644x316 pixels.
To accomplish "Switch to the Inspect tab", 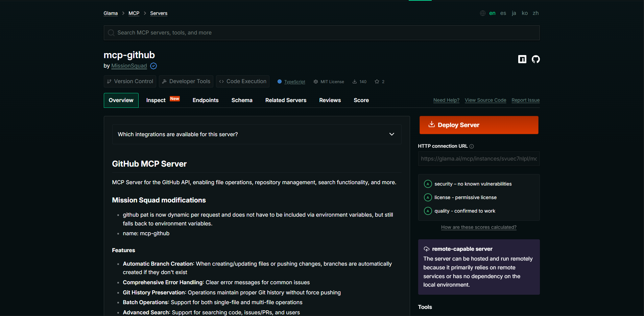I will [156, 100].
